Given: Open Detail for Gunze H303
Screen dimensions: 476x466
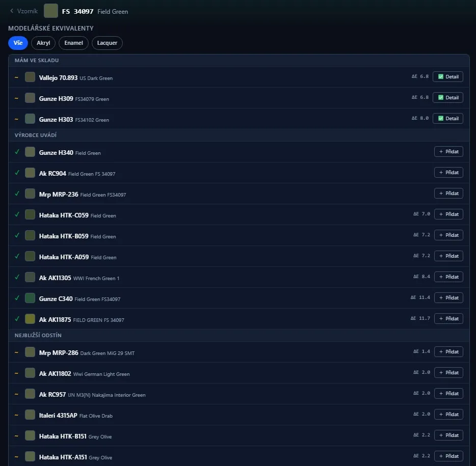Looking at the screenshot, I should tap(447, 118).
